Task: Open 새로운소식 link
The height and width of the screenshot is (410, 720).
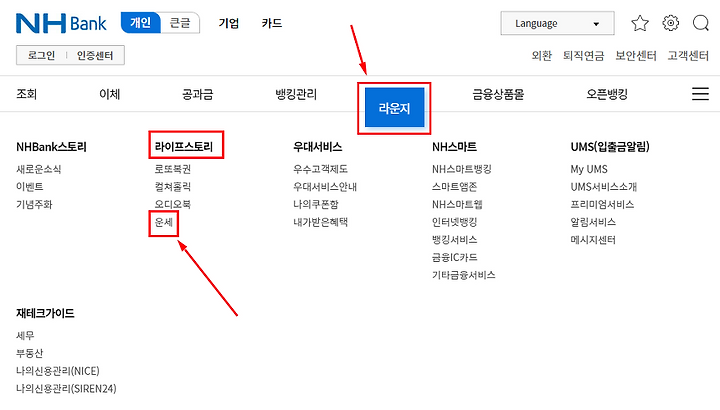Action: [x=39, y=169]
